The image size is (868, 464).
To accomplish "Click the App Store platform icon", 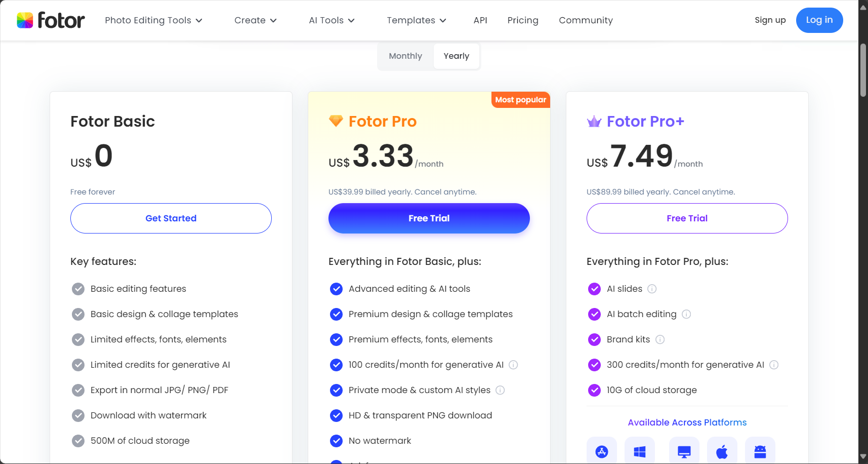I will tap(602, 451).
